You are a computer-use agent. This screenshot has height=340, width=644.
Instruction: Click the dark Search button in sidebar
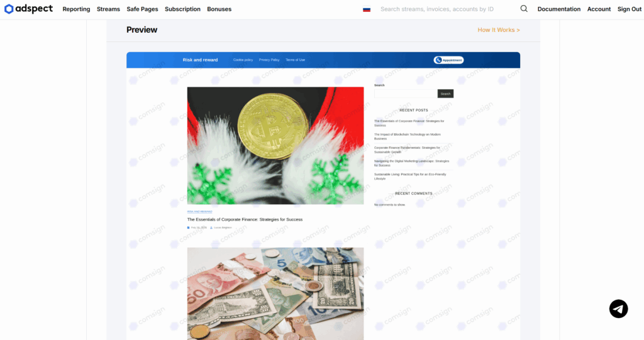point(445,94)
